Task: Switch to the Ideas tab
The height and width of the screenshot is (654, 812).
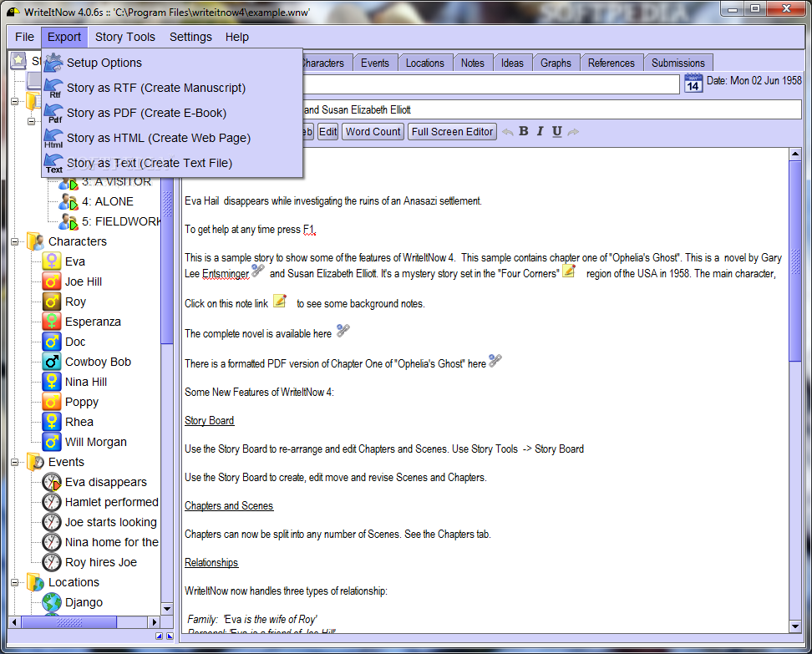Action: click(x=512, y=63)
